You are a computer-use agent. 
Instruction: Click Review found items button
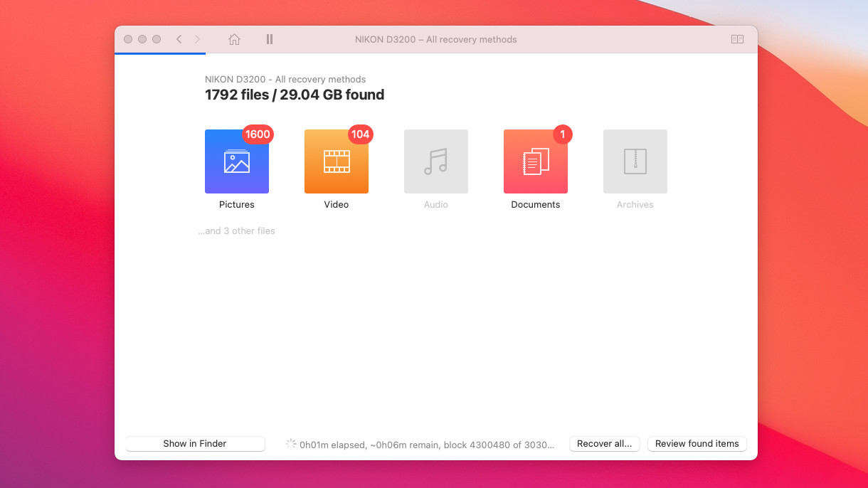point(697,443)
